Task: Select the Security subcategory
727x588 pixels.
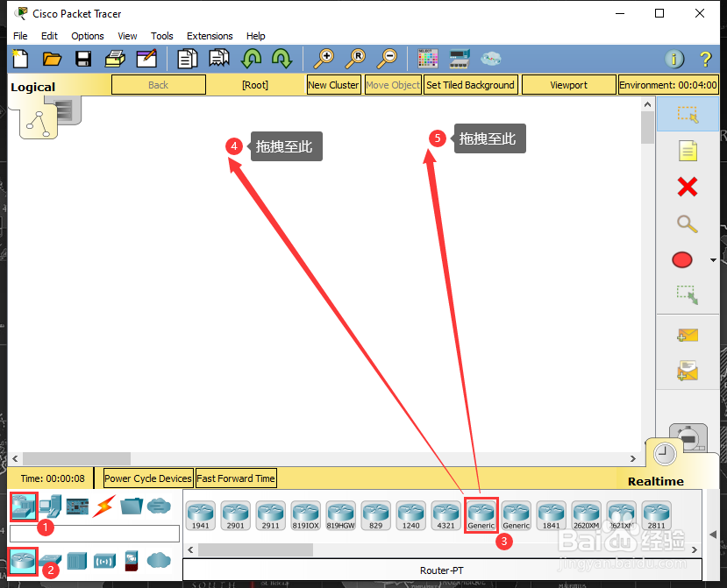Action: pyautogui.click(x=132, y=561)
